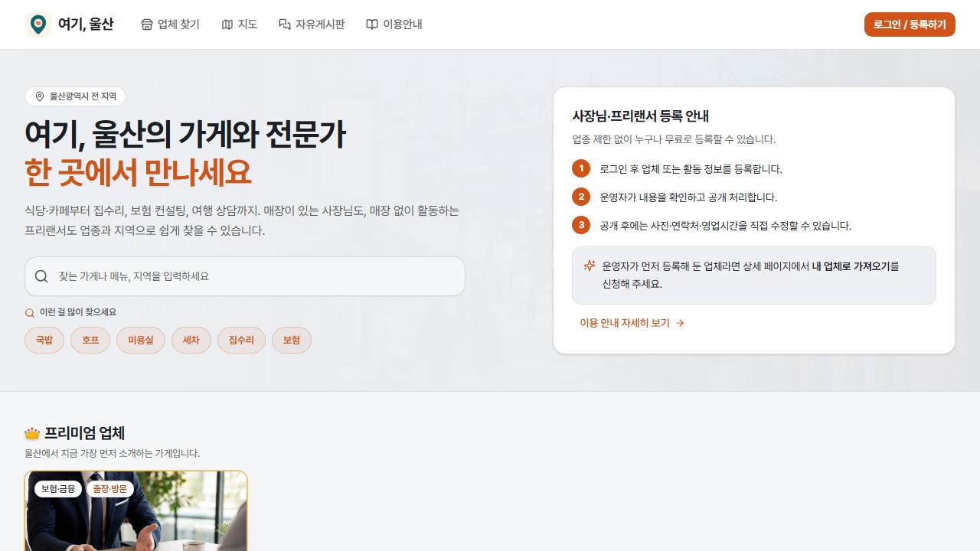Click the 보험·금융 tag on the card

click(57, 488)
